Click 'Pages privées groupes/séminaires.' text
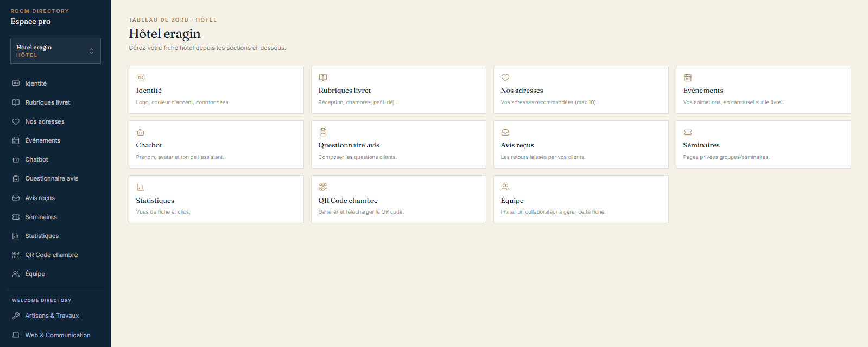The image size is (868, 347). pyautogui.click(x=726, y=157)
